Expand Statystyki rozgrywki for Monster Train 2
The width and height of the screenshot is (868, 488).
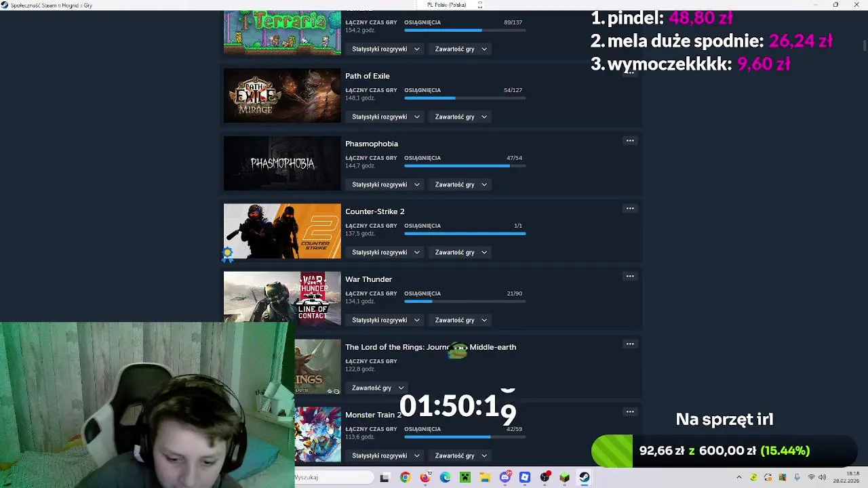386,455
